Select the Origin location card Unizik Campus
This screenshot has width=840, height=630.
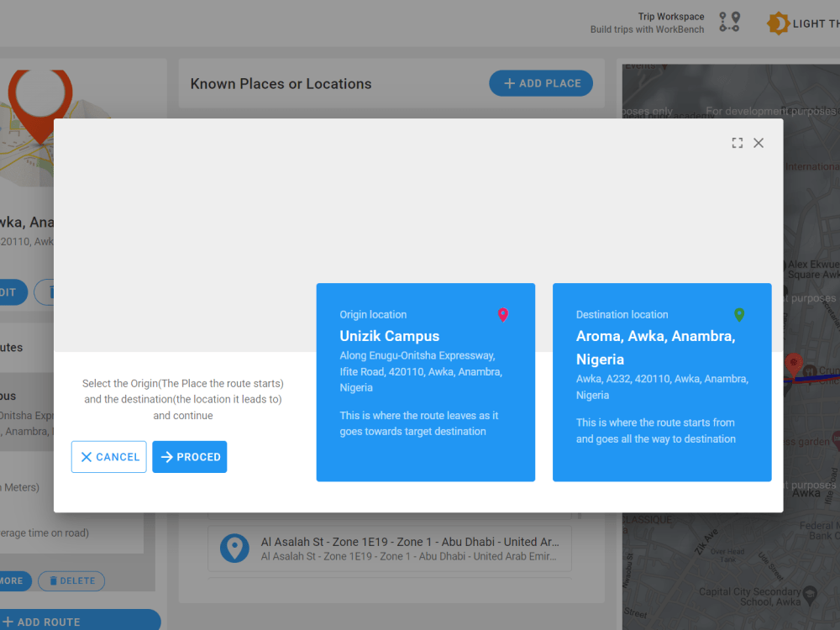pyautogui.click(x=426, y=382)
